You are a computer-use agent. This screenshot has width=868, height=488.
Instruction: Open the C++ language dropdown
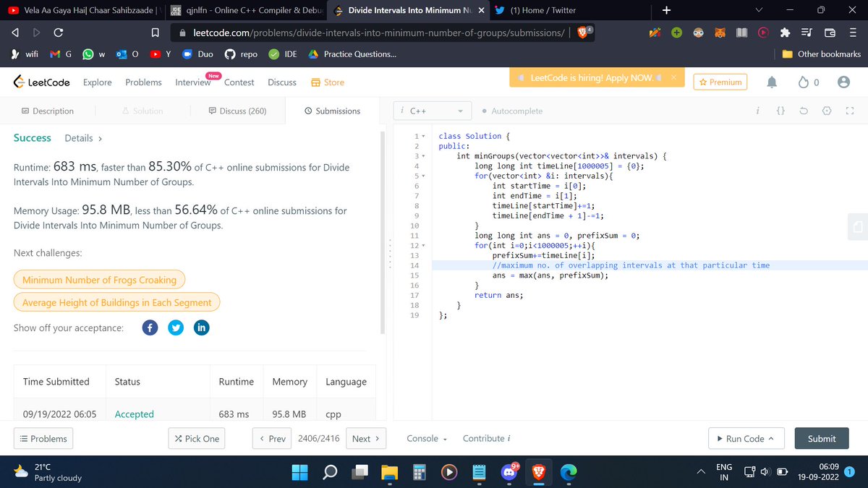(433, 111)
